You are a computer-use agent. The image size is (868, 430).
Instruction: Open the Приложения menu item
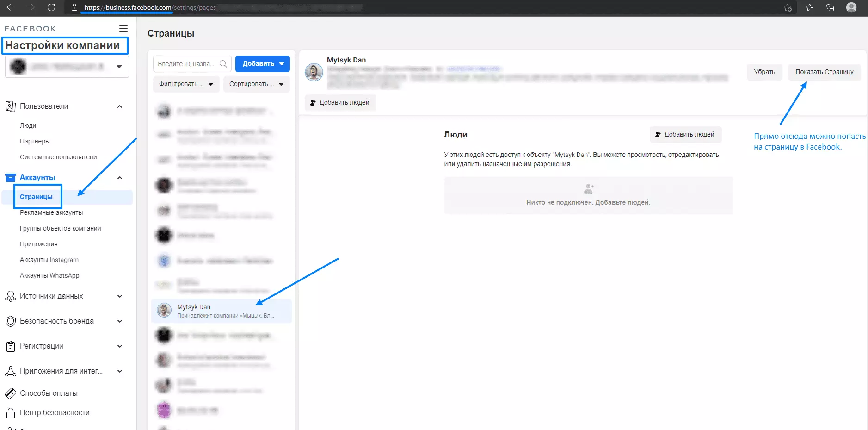[38, 244]
